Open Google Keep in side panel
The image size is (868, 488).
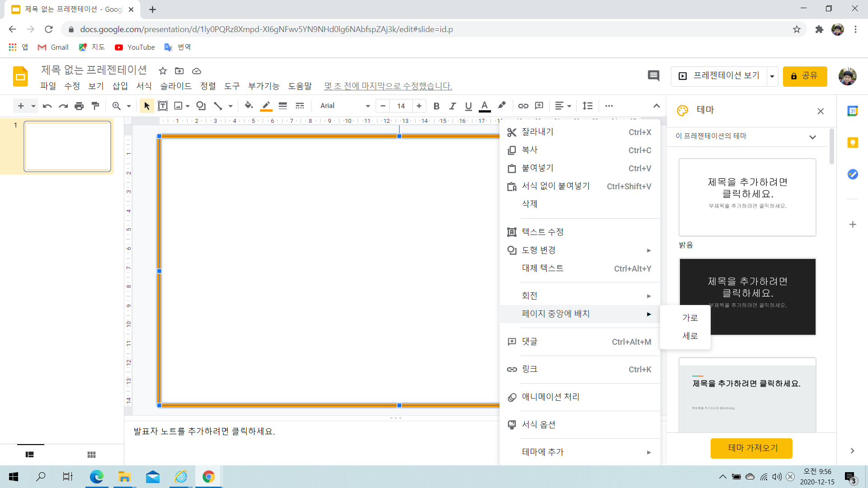coord(852,143)
